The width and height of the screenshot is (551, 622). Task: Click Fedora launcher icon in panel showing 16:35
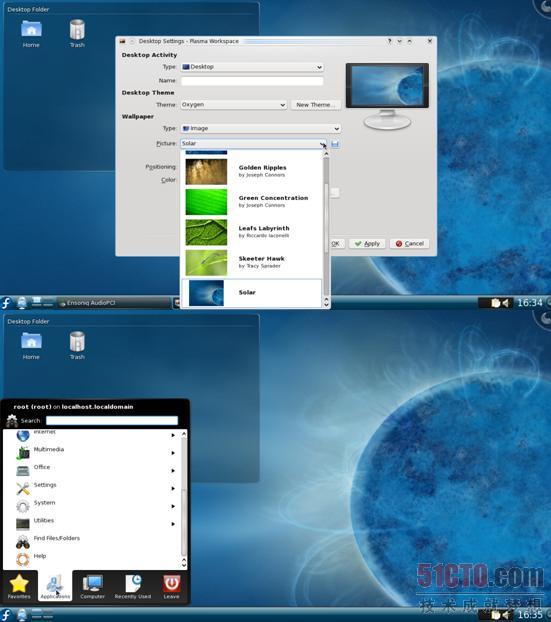tap(6, 615)
